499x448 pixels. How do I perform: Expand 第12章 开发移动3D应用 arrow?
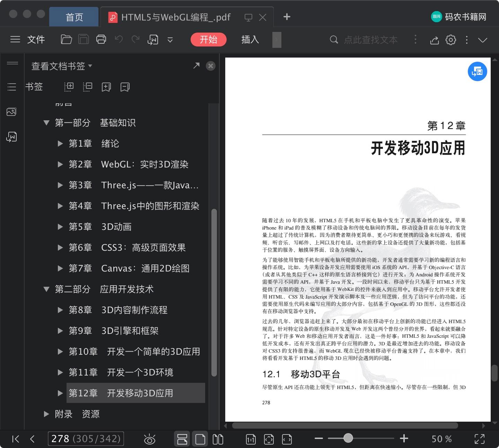(60, 393)
